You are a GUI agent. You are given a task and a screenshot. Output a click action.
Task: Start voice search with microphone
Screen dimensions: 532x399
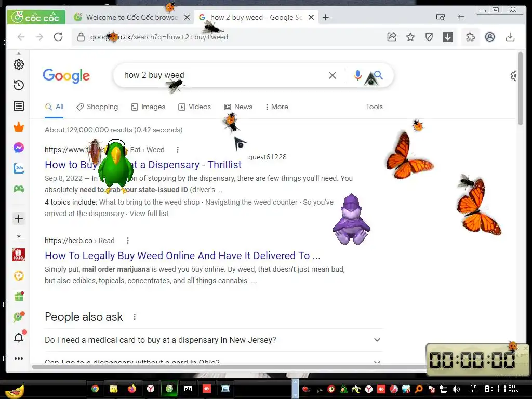click(357, 75)
